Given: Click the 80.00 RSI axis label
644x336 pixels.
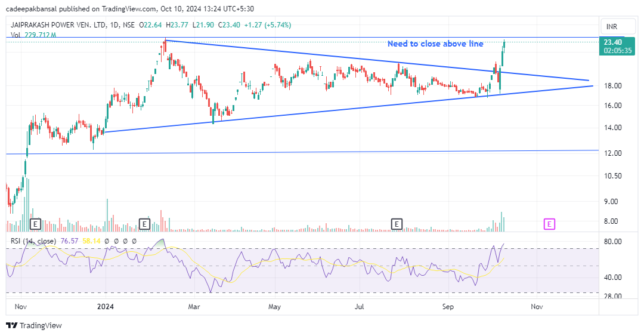Looking at the screenshot, I should pyautogui.click(x=612, y=242).
